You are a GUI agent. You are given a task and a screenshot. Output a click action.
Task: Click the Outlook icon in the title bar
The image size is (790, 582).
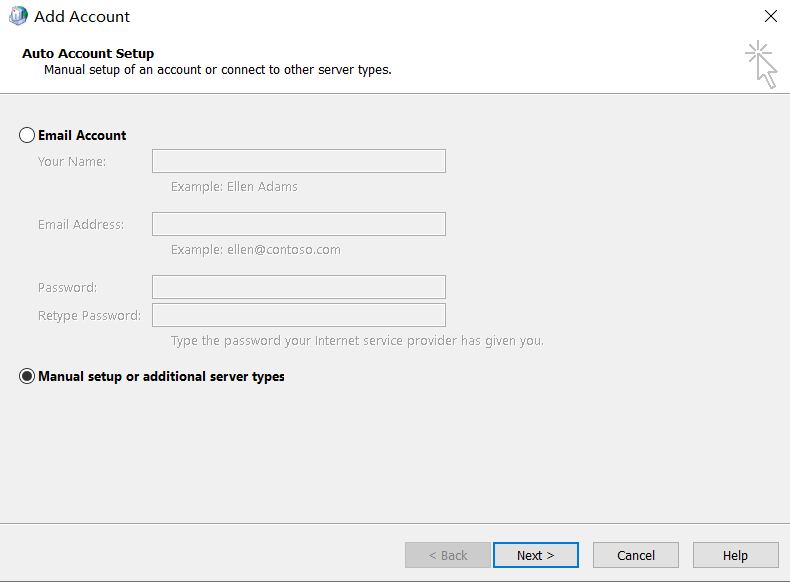[18, 16]
